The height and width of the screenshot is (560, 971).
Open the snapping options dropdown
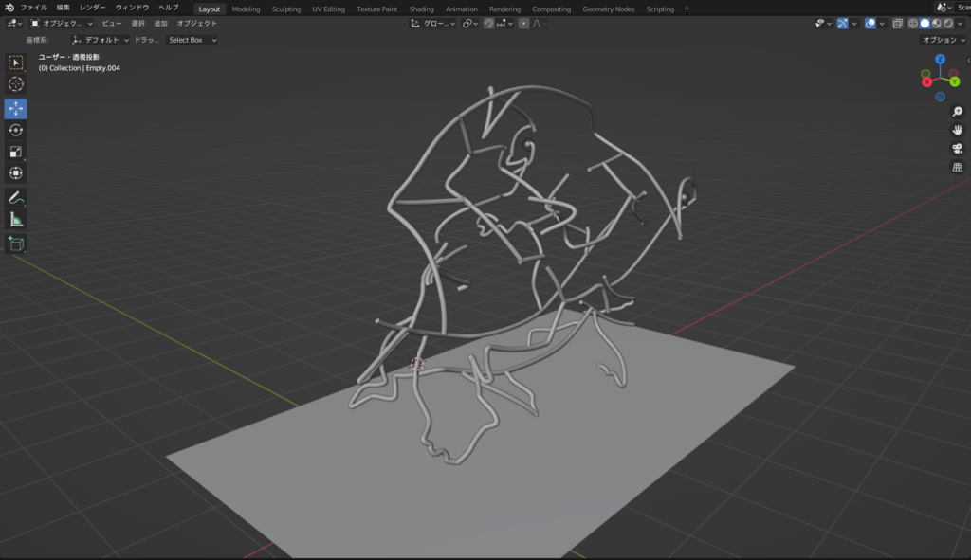click(x=504, y=24)
